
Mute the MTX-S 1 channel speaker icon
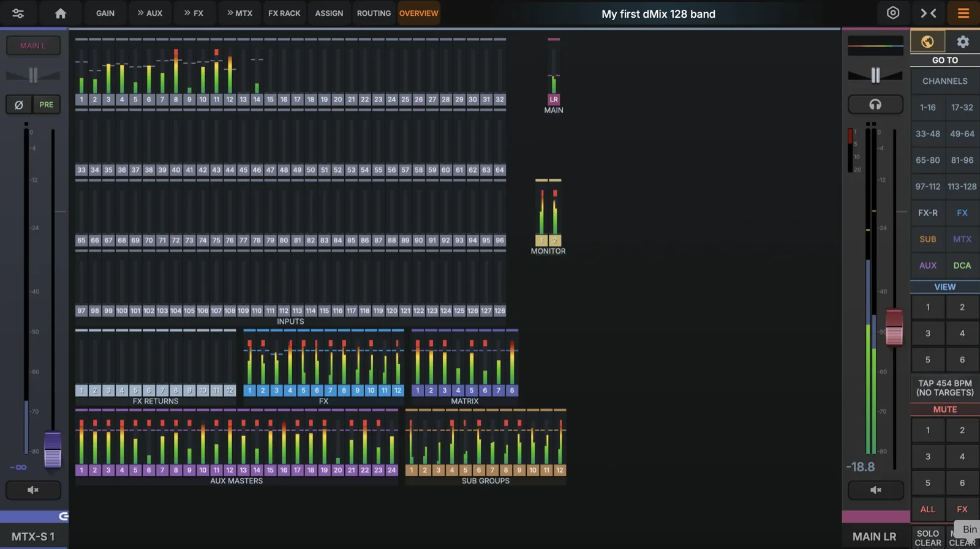click(33, 490)
